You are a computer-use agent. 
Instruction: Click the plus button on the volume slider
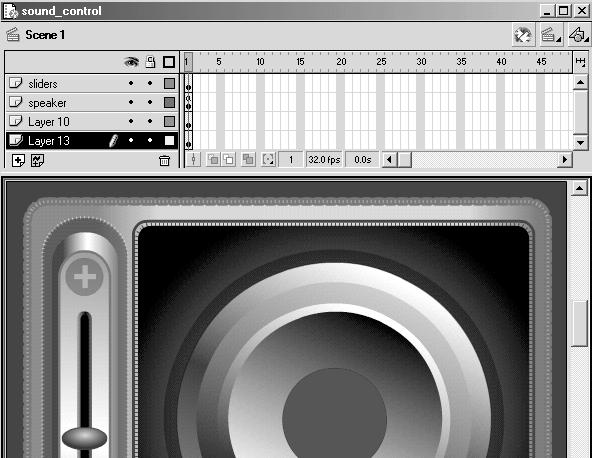[84, 276]
